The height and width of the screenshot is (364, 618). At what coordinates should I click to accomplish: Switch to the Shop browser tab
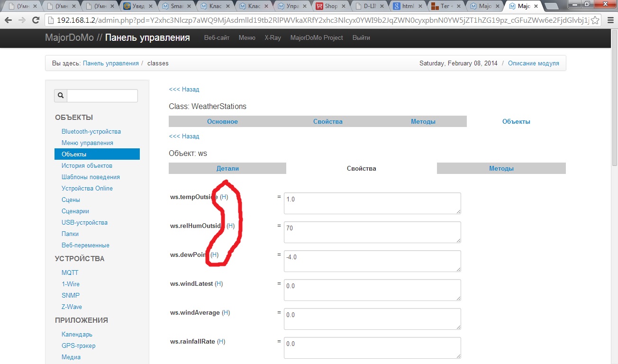[331, 7]
